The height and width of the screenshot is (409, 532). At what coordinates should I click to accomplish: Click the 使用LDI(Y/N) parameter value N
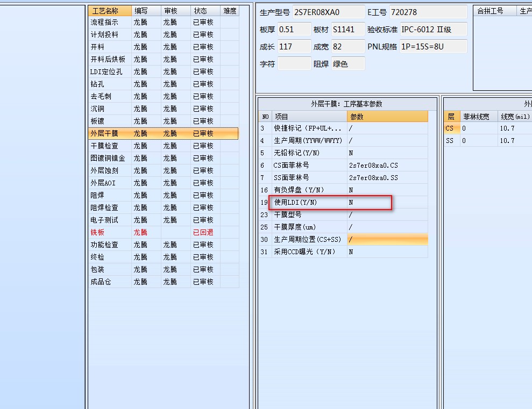[x=387, y=202]
